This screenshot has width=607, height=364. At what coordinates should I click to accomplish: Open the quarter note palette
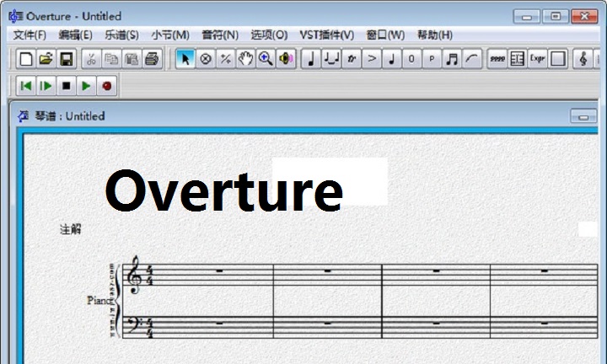(311, 59)
